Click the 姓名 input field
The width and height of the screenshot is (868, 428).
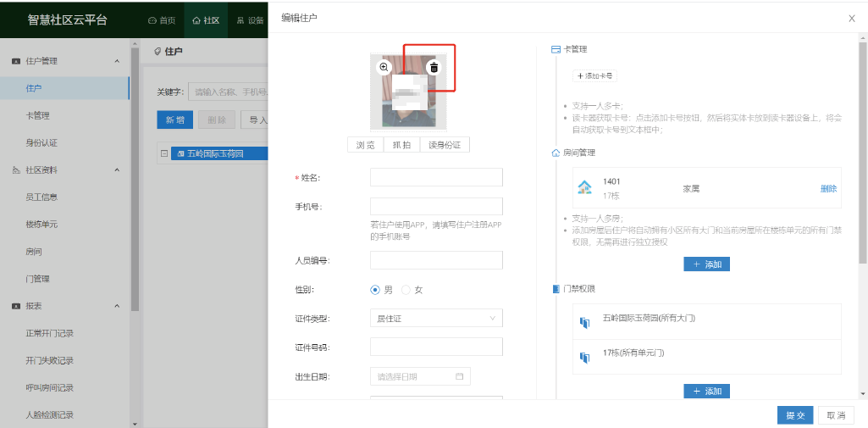(x=436, y=177)
